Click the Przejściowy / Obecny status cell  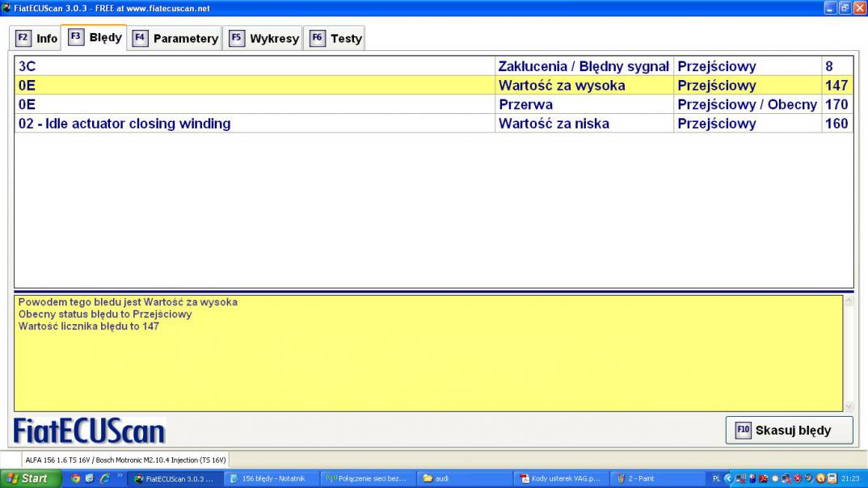click(x=748, y=104)
